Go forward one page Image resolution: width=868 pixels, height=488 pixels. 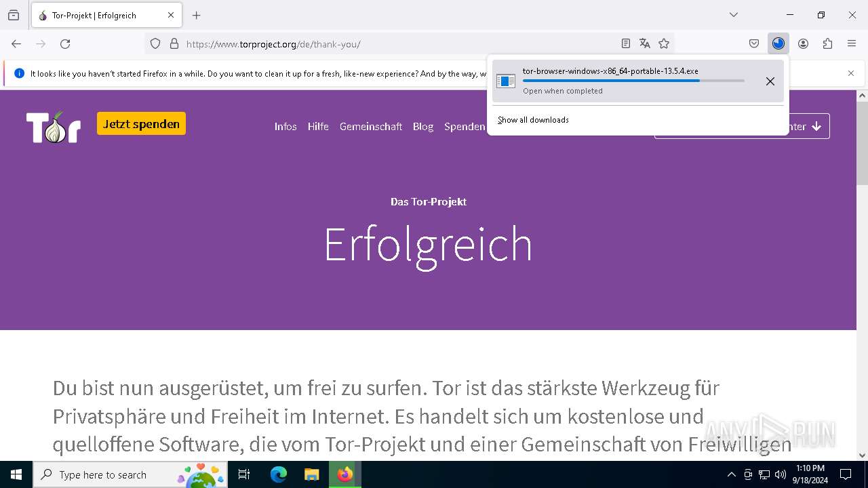click(41, 44)
